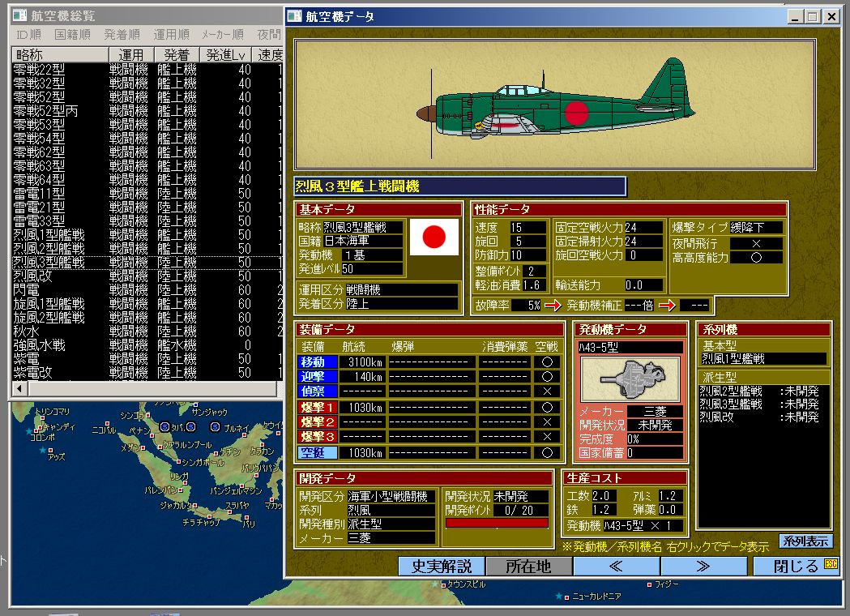Open the メーカー順 menu item
The height and width of the screenshot is (616, 850).
[x=222, y=34]
